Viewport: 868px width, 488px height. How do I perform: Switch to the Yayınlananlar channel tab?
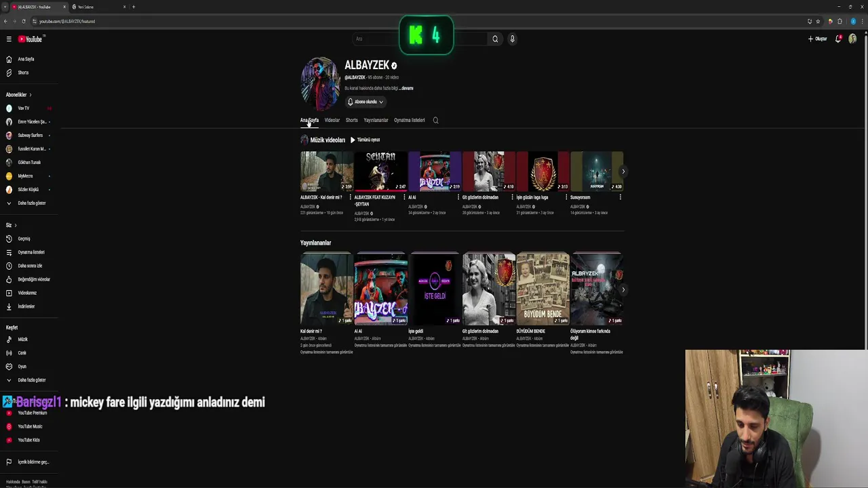(376, 120)
